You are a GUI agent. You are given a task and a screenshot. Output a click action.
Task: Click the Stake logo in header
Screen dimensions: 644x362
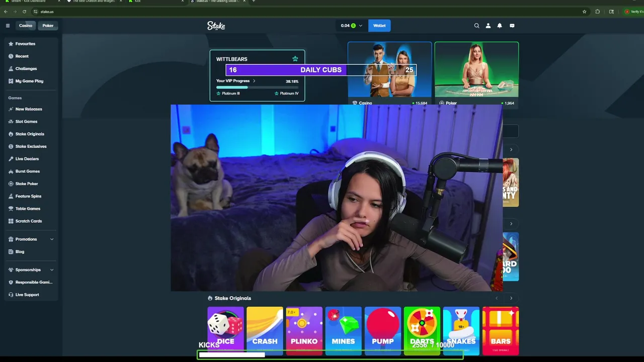click(x=216, y=26)
